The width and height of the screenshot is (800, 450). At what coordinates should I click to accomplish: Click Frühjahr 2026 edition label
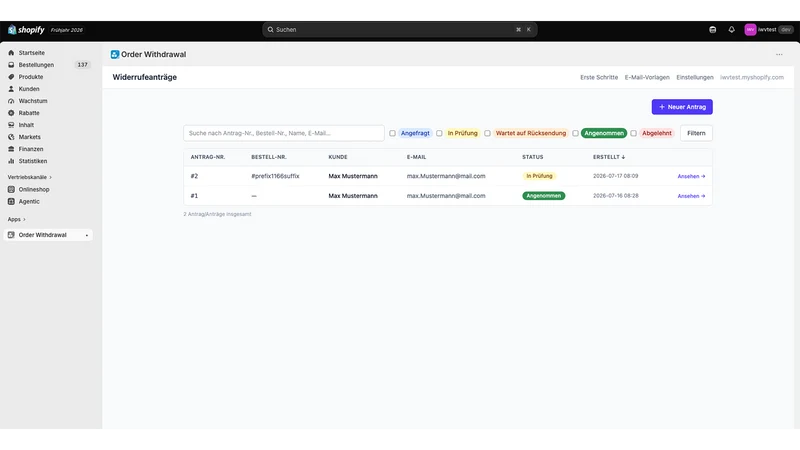point(67,30)
